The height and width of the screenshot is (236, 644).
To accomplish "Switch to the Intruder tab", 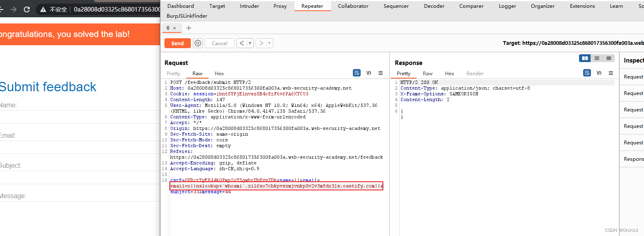I will click(249, 6).
